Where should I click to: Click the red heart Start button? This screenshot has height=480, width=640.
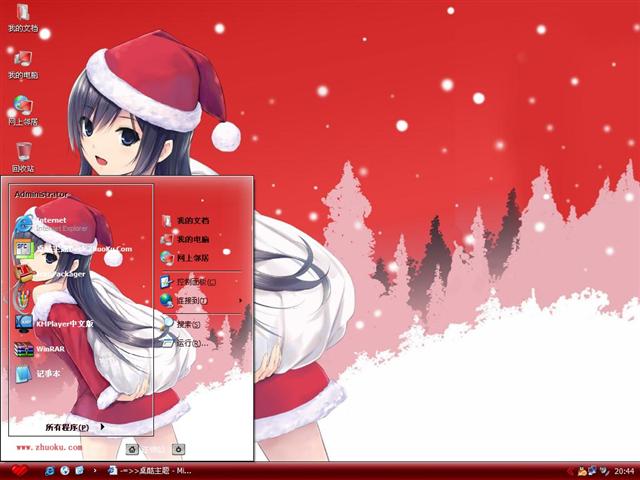pyautogui.click(x=19, y=471)
